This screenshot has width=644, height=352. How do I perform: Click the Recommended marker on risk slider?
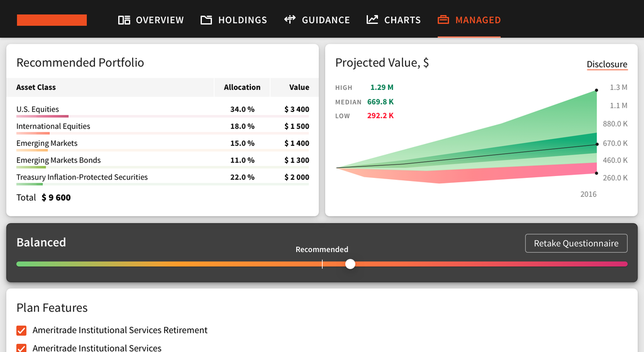[322, 264]
